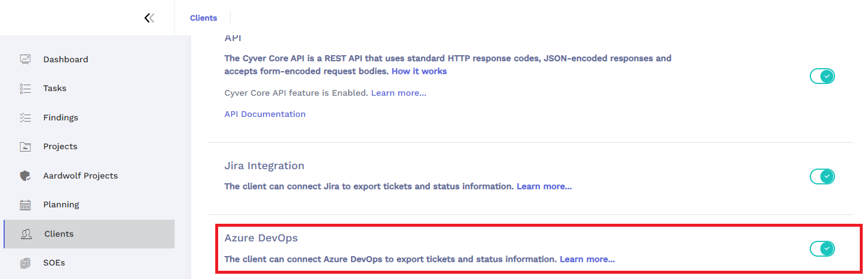Viewport: 868px width, 279px height.
Task: Click Learn more for Azure DevOps
Action: click(x=587, y=259)
